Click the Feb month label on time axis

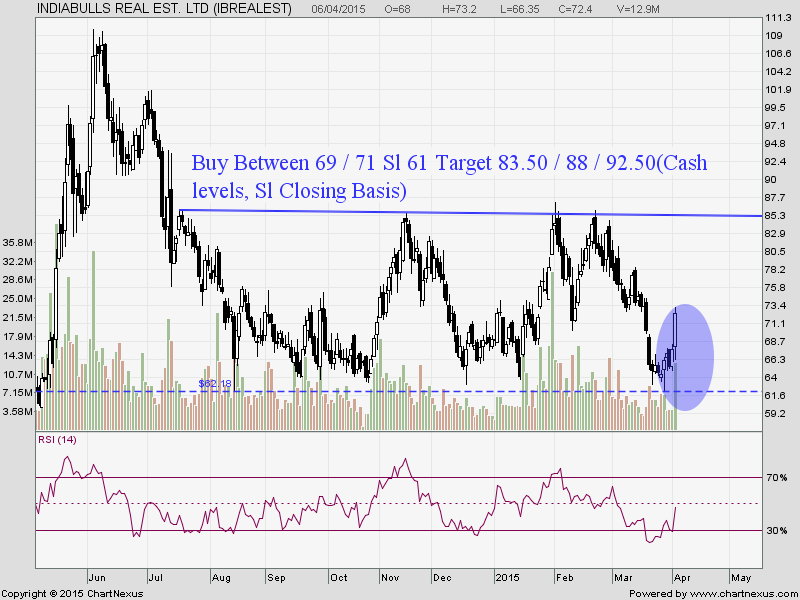[565, 578]
